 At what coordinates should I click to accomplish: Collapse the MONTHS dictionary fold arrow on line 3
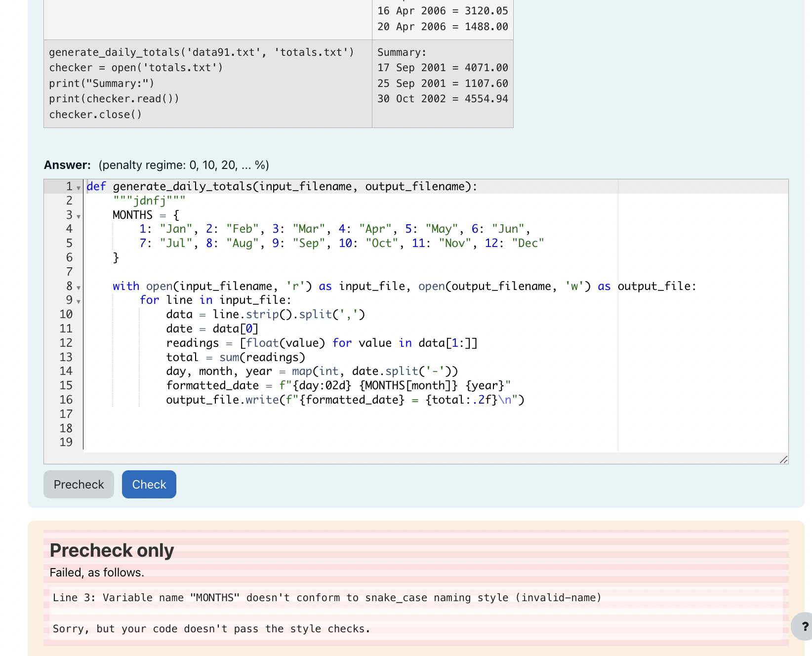click(x=79, y=217)
